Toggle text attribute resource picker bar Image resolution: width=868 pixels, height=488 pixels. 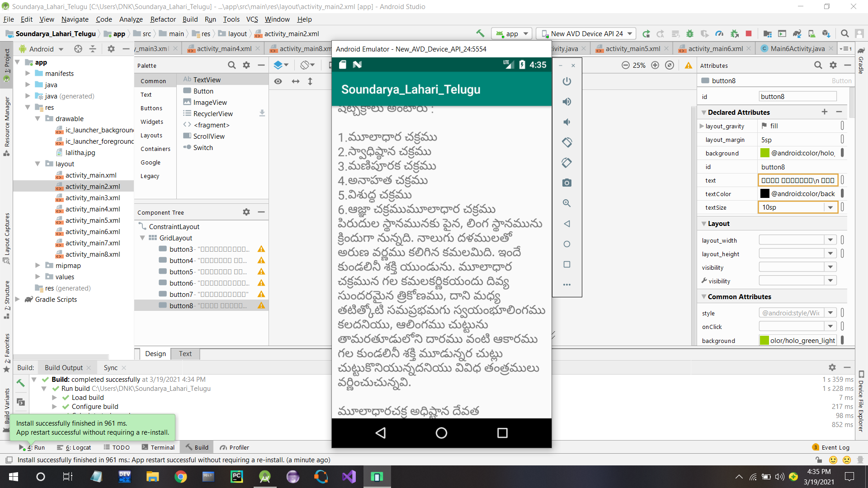tap(842, 180)
